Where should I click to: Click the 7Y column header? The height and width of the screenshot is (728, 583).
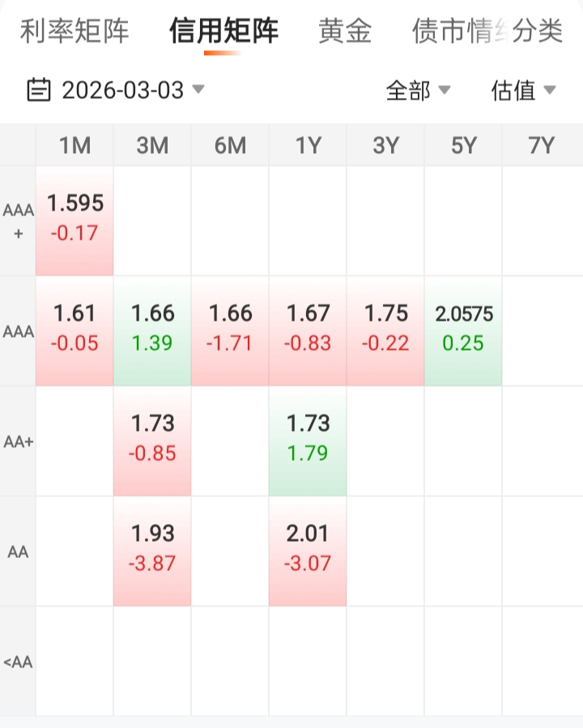(541, 146)
